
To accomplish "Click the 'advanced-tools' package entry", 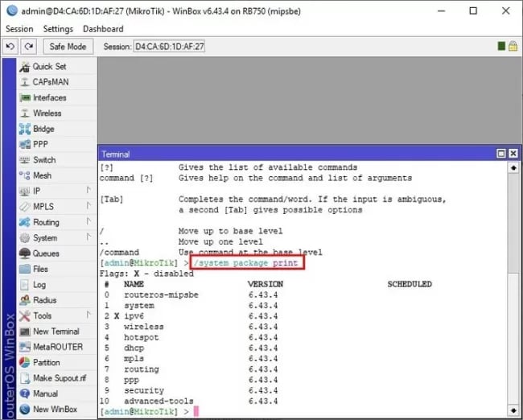I will pyautogui.click(x=159, y=401).
